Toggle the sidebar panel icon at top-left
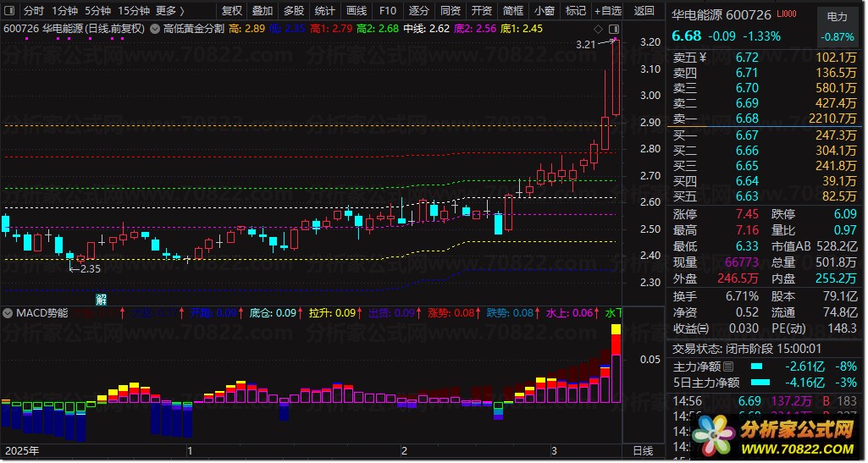This screenshot has width=868, height=463. click(9, 10)
